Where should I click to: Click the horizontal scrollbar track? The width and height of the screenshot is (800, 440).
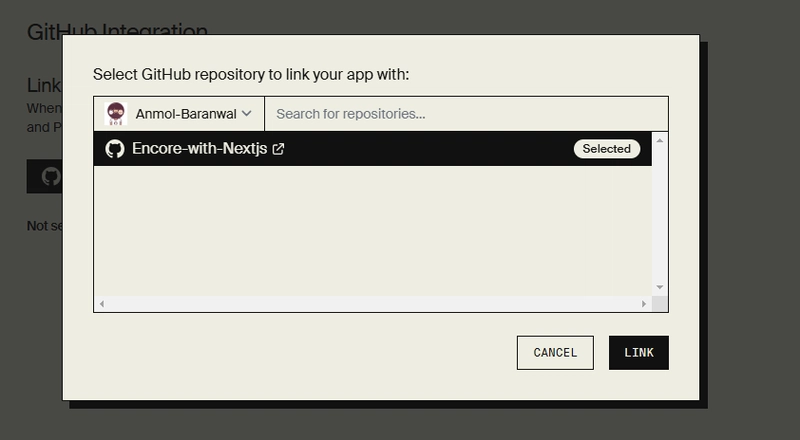tap(372, 304)
